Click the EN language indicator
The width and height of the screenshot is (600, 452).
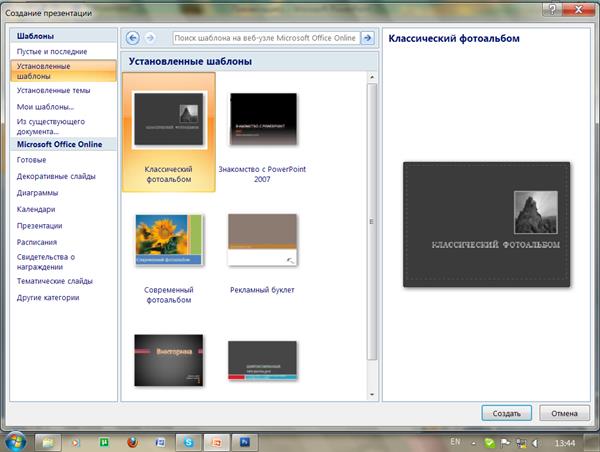(455, 442)
